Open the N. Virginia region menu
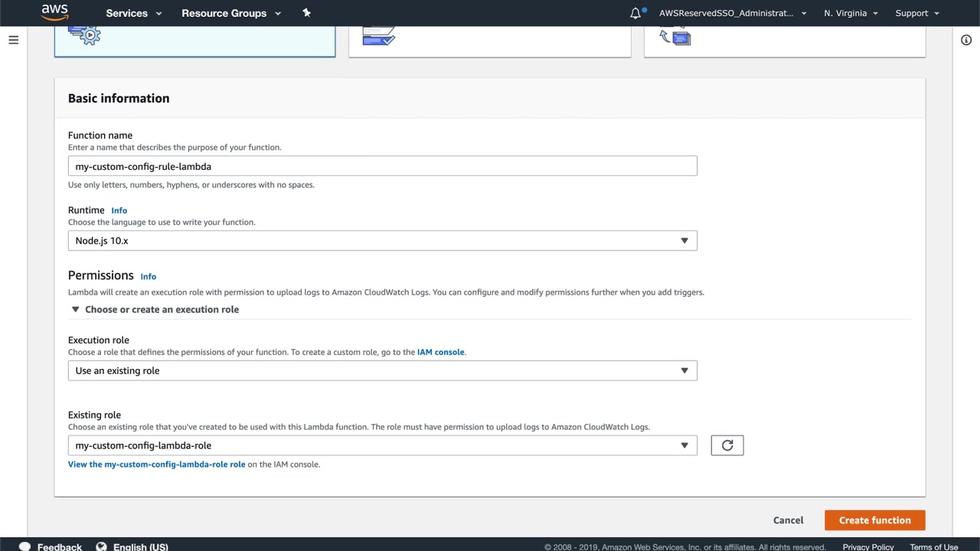This screenshot has width=980, height=551. pos(851,13)
